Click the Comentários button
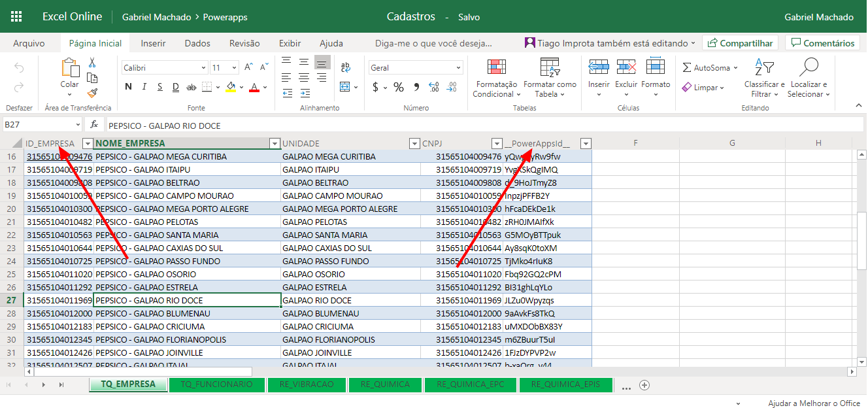This screenshot has width=868, height=408. pos(822,43)
